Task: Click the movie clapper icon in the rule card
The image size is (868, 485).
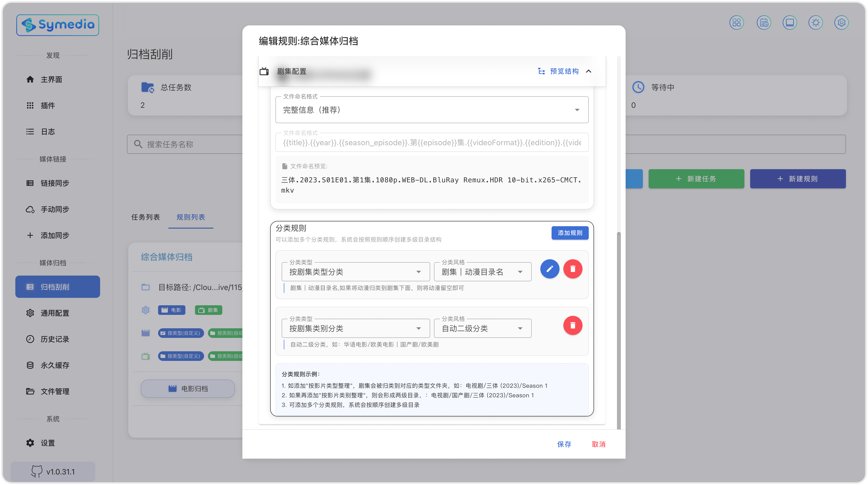Action: coord(146,333)
